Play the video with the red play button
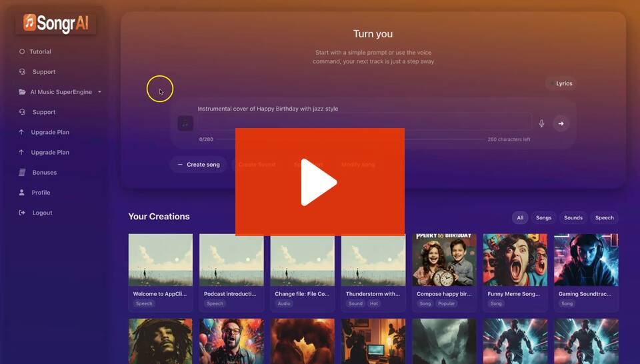This screenshot has width=640, height=364. pos(320,182)
